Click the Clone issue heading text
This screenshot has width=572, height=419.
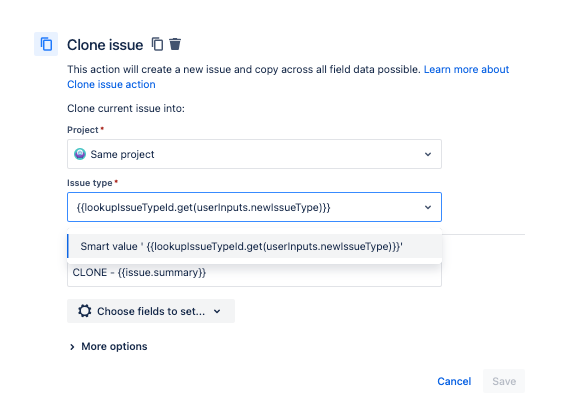click(105, 45)
